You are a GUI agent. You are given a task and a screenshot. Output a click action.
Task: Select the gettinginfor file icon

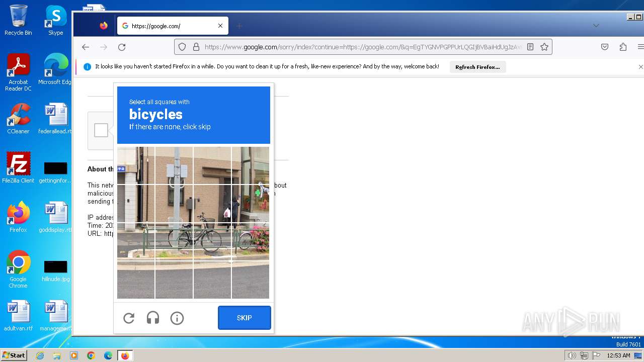click(55, 172)
